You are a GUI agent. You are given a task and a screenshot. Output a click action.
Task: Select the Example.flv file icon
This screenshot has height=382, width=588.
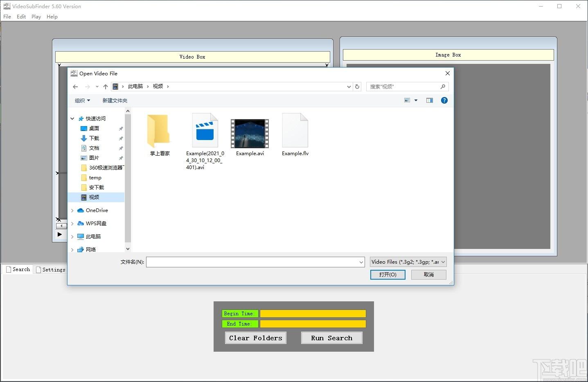tap(295, 130)
